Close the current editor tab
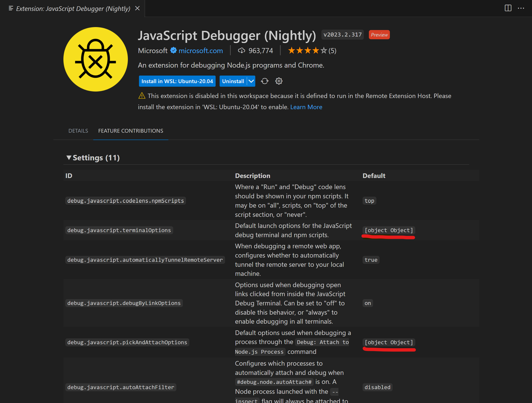532x403 pixels. [137, 8]
